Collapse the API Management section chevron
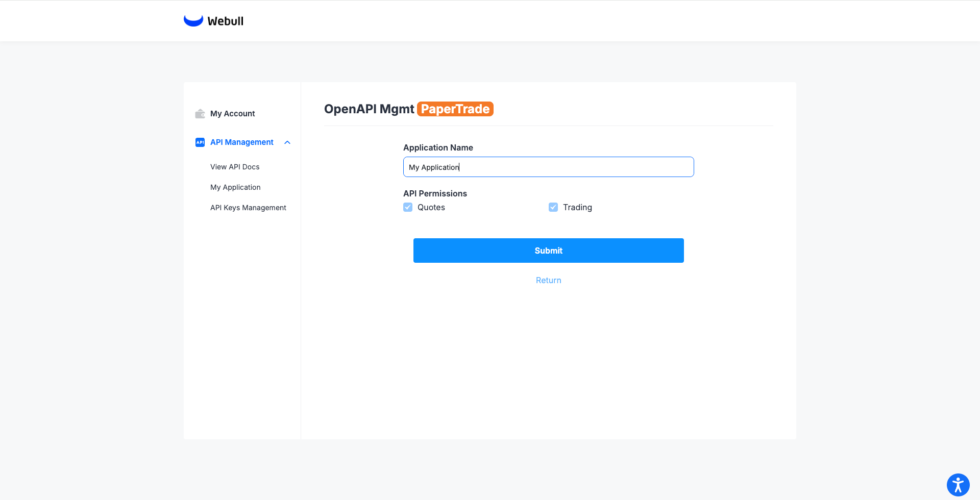Image resolution: width=980 pixels, height=500 pixels. [x=287, y=142]
